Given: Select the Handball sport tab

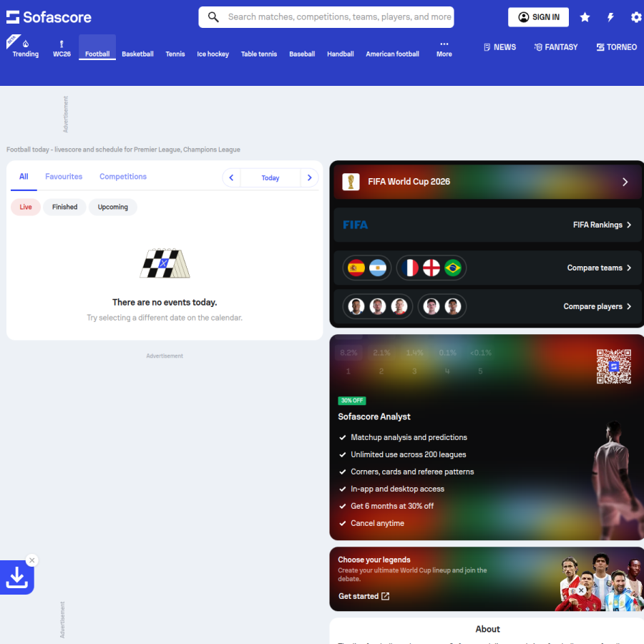Looking at the screenshot, I should click(x=340, y=54).
